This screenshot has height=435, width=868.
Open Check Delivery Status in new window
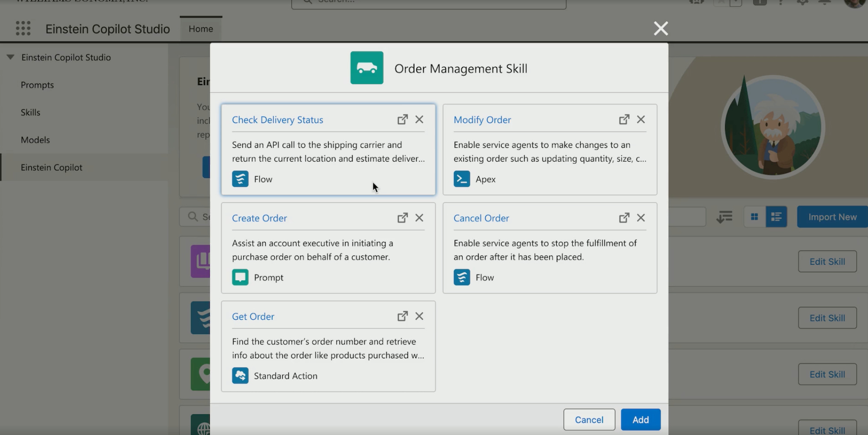point(402,120)
